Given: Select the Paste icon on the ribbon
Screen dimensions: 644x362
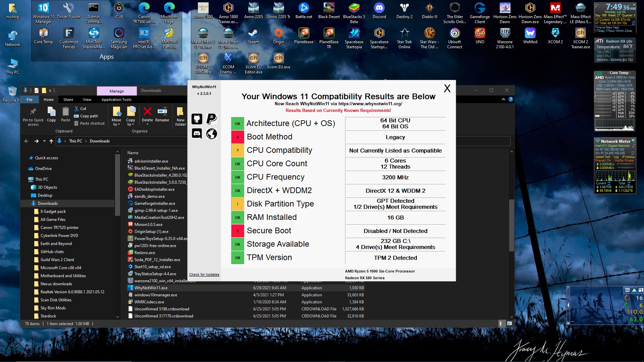Looking at the screenshot, I should coord(65,114).
